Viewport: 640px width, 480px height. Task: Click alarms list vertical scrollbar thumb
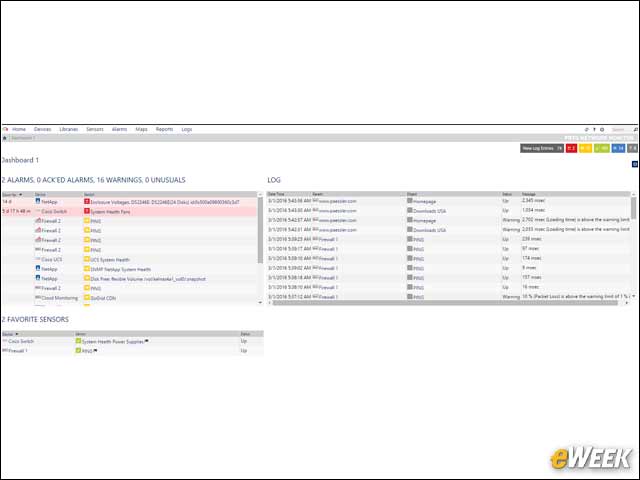(x=260, y=230)
